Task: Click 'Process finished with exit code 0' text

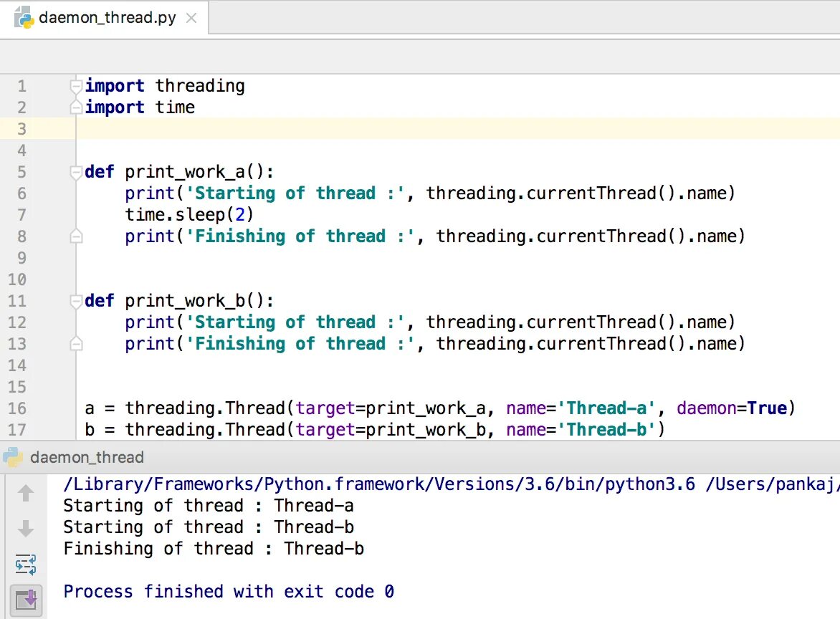Action: coord(229,591)
